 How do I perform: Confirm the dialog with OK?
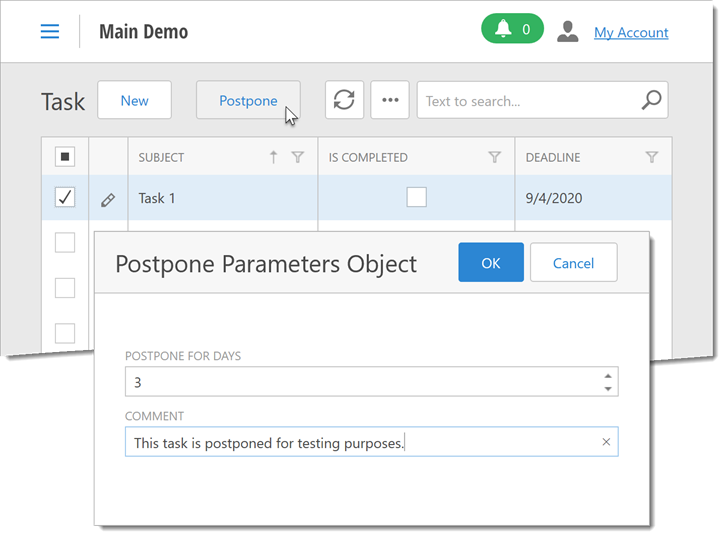pos(491,262)
